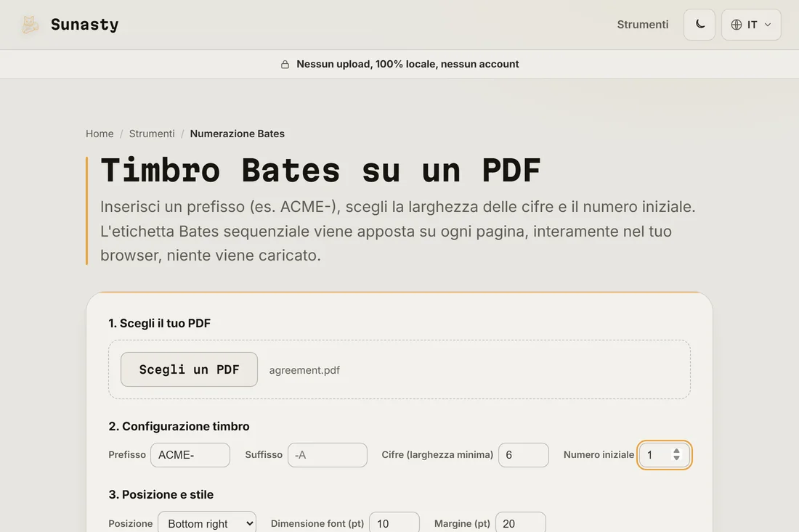Click the '2. Configurazione timbro' heading

[x=179, y=426]
